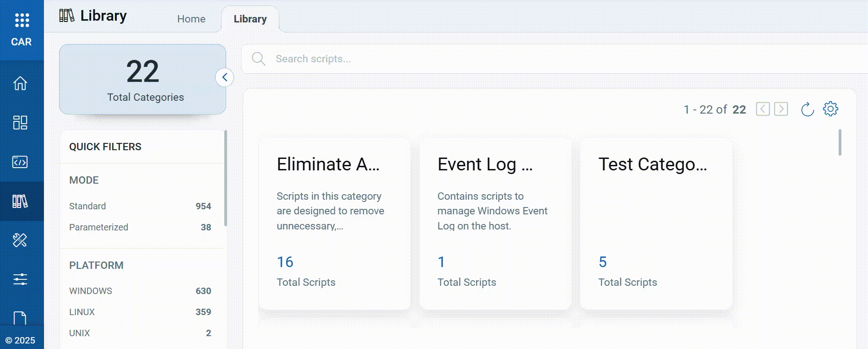Screen dimensions: 868x349
Task: Select the Library tab
Action: (x=250, y=19)
